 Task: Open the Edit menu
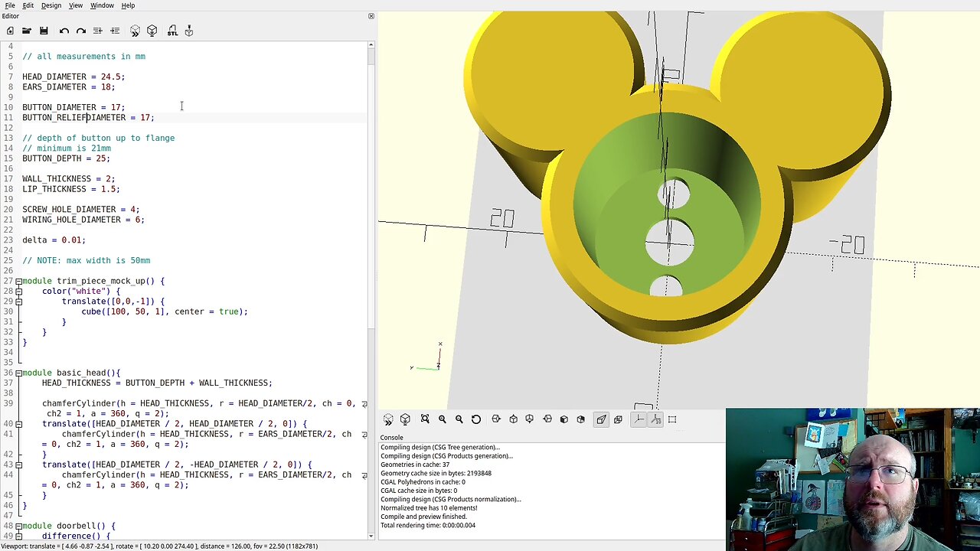click(28, 5)
